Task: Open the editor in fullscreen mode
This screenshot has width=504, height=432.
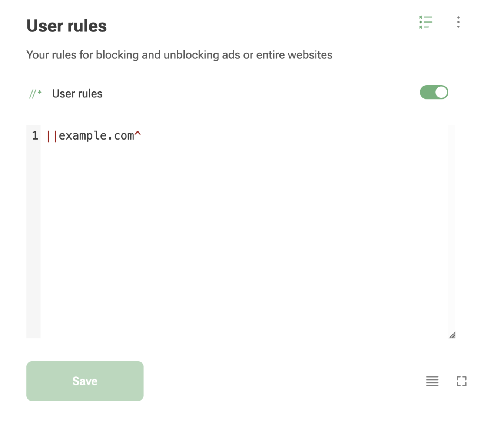Action: (461, 381)
